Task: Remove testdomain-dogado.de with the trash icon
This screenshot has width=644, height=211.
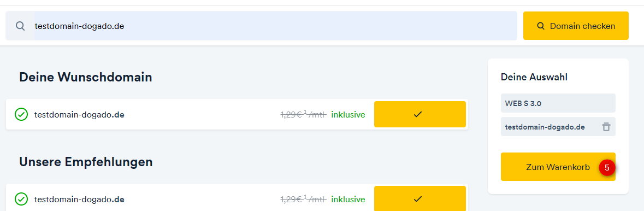Action: click(606, 127)
